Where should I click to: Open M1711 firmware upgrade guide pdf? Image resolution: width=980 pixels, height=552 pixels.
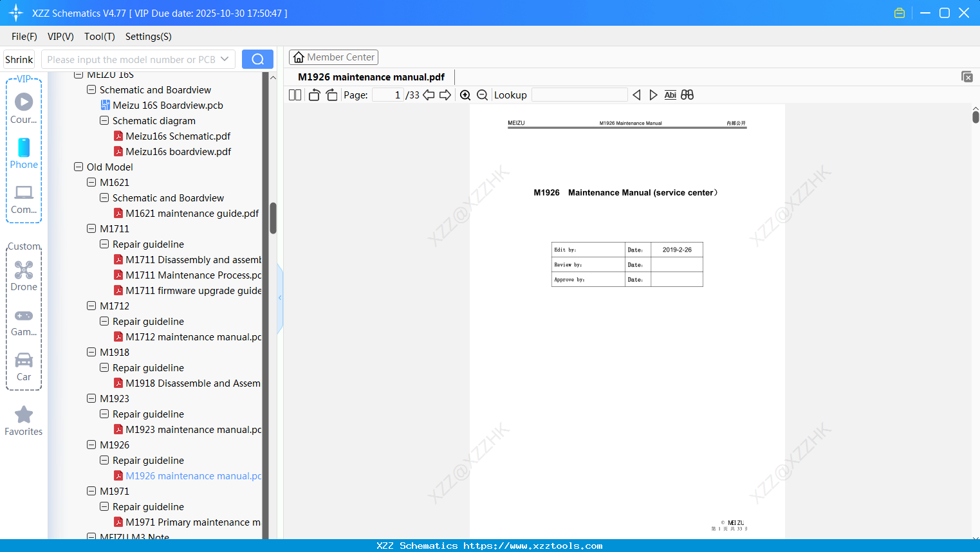tap(187, 291)
